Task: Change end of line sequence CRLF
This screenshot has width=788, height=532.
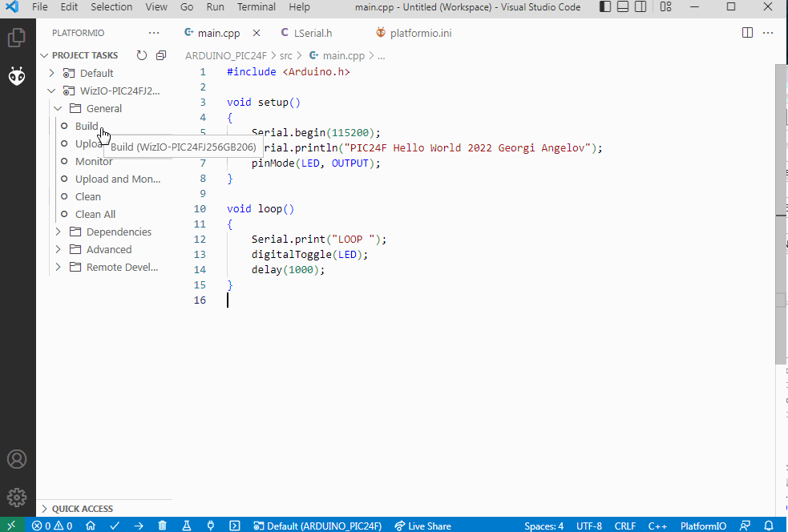Action: pyautogui.click(x=625, y=526)
